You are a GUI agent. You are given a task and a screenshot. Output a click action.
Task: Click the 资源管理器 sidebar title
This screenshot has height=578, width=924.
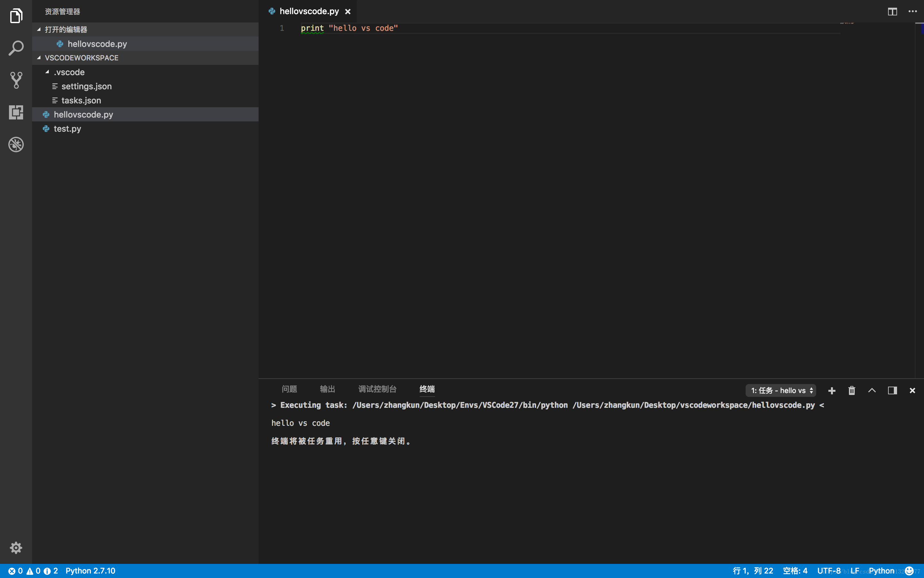63,12
